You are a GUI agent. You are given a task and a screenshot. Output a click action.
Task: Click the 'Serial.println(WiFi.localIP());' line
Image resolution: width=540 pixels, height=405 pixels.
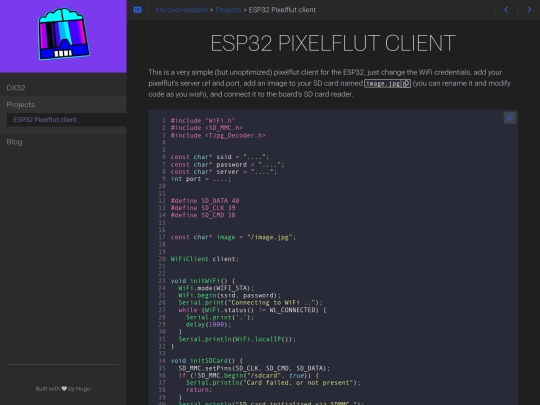point(237,339)
